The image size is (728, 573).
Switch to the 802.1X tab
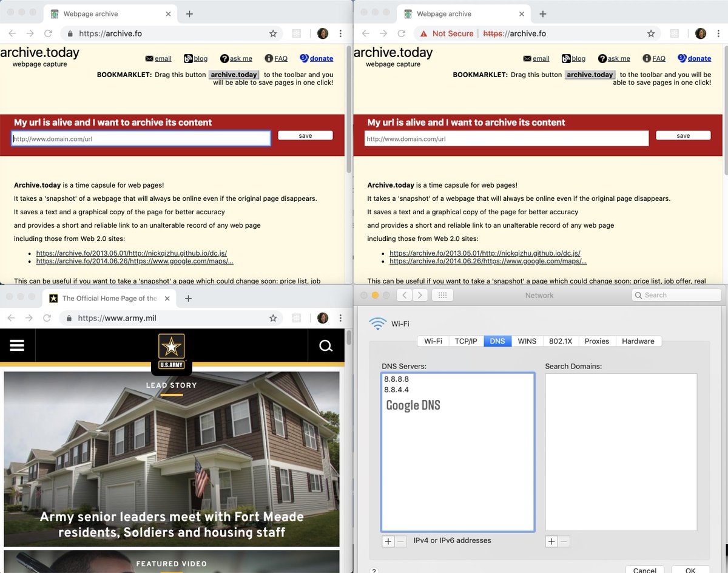point(561,341)
